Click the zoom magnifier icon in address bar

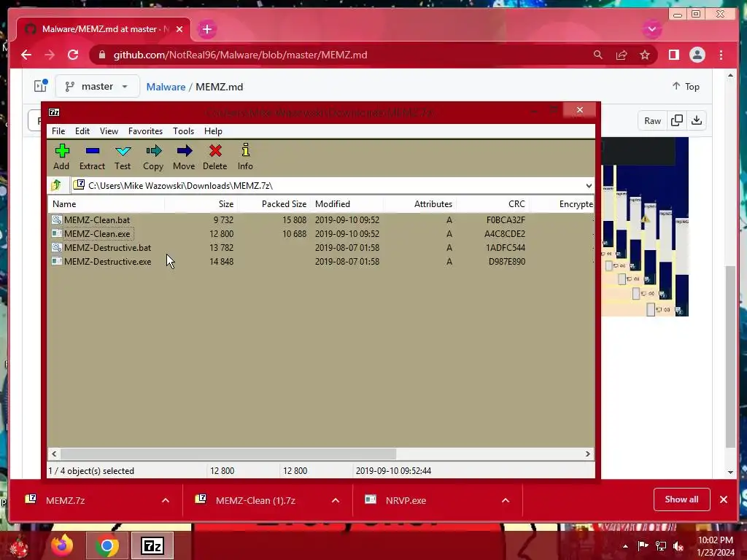tap(598, 55)
